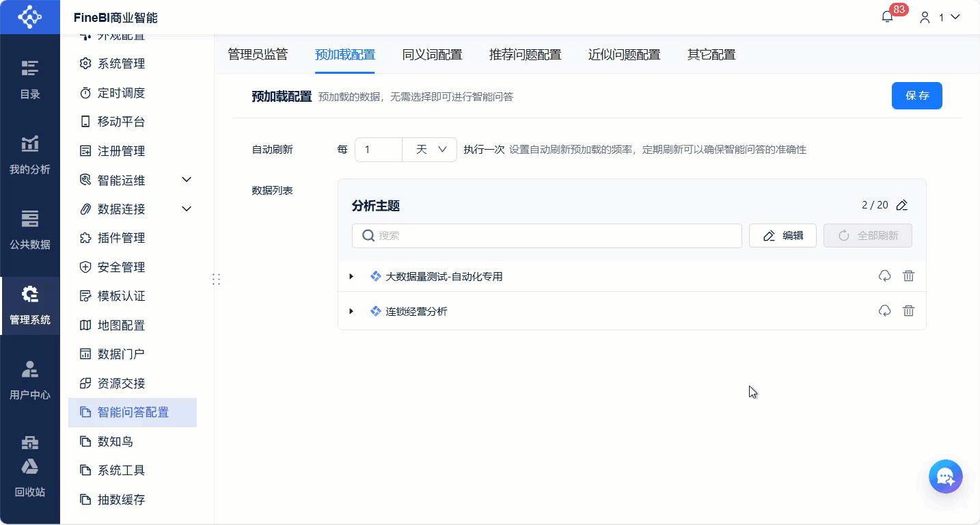Click the user account icon top right
Viewport: 980px width, 525px height.
pos(925,17)
